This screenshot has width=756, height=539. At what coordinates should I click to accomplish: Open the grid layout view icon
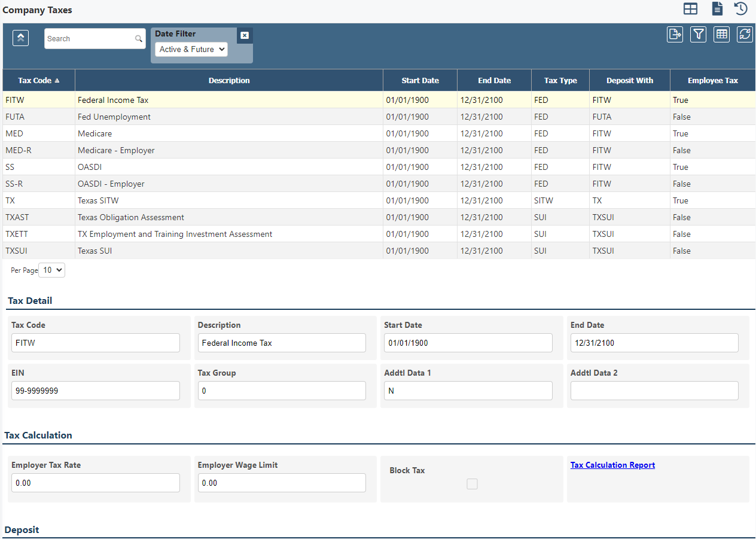tap(690, 9)
